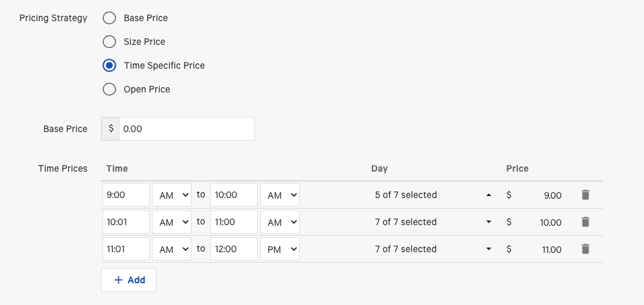This screenshot has width=644, height=305.
Task: Open AM/PM dropdown next to 9:00 start time
Action: coord(172,195)
